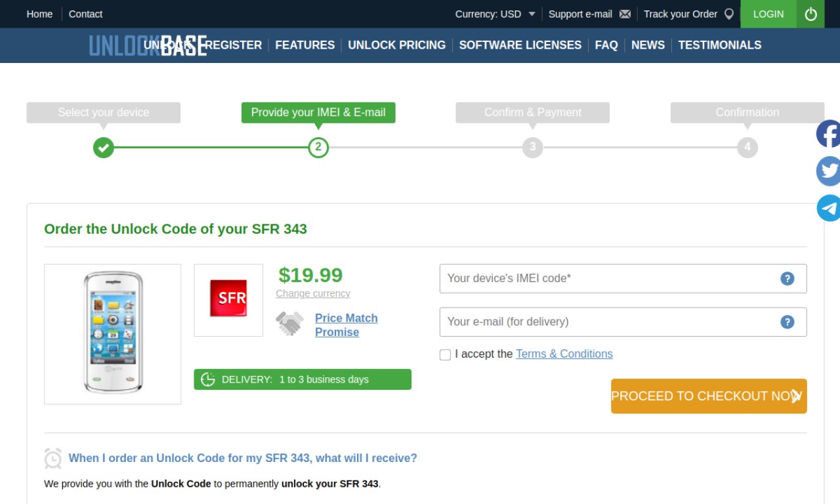Click the 'We provide you with the Unlock Code' sentence

pos(213,484)
